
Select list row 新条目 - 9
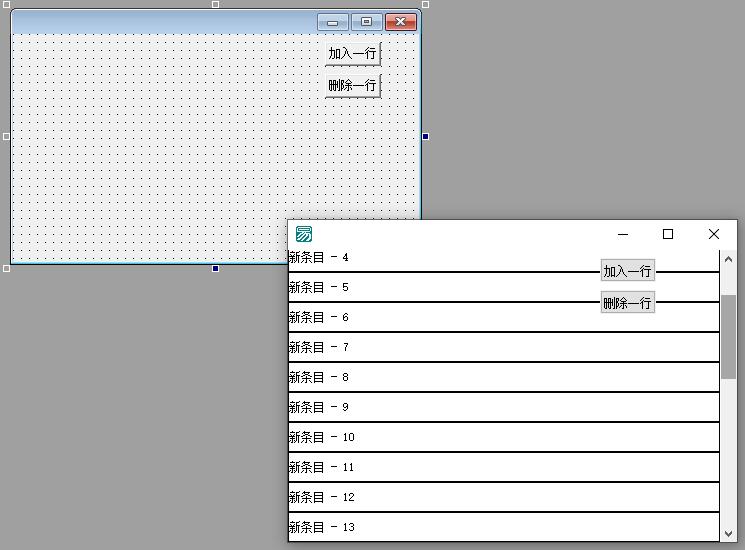(504, 407)
